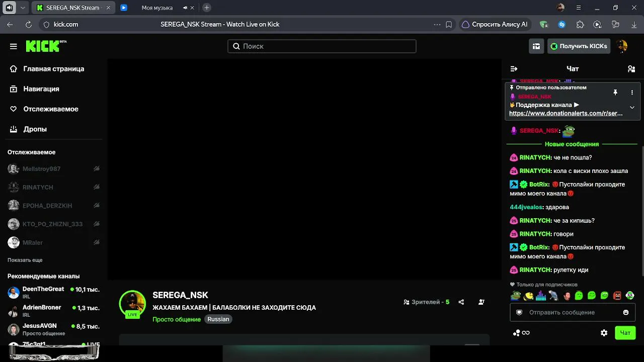Open the browser tab list dropdown arrow
Viewport: 644px width, 362px height.
pos(23,8)
